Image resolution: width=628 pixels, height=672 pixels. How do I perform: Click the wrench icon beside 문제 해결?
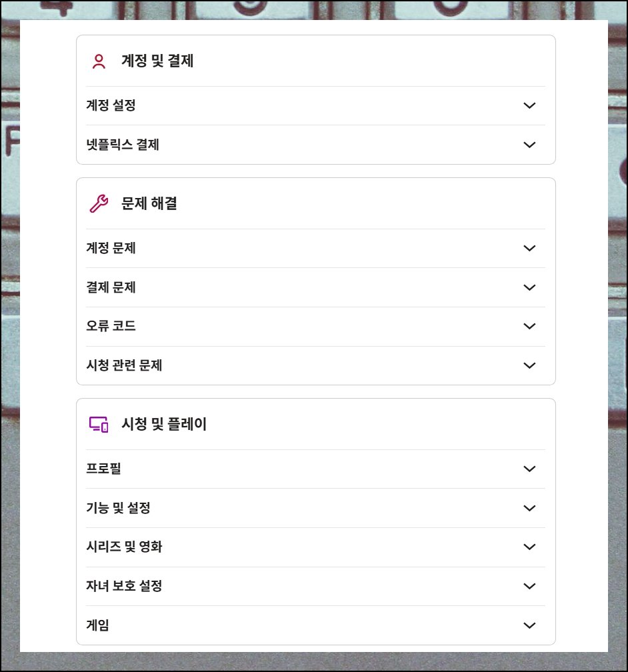(x=99, y=203)
